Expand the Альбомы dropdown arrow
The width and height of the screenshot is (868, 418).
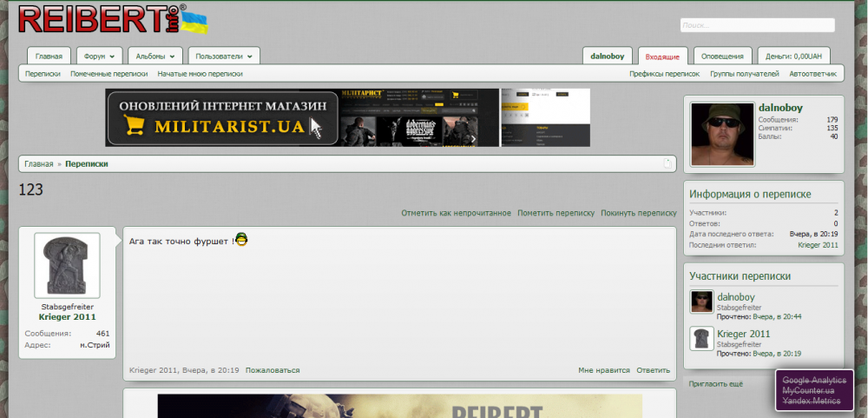click(172, 56)
